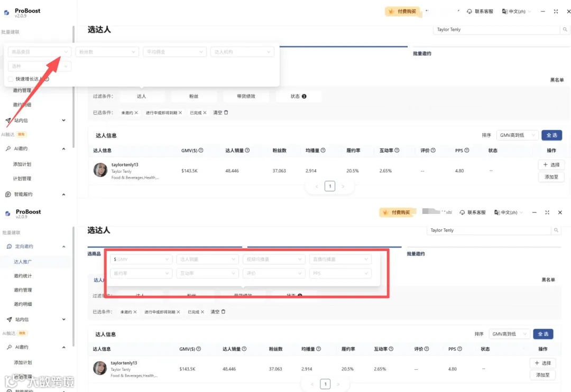Open 黑名单 in the top window
571x392 pixels.
(557, 80)
